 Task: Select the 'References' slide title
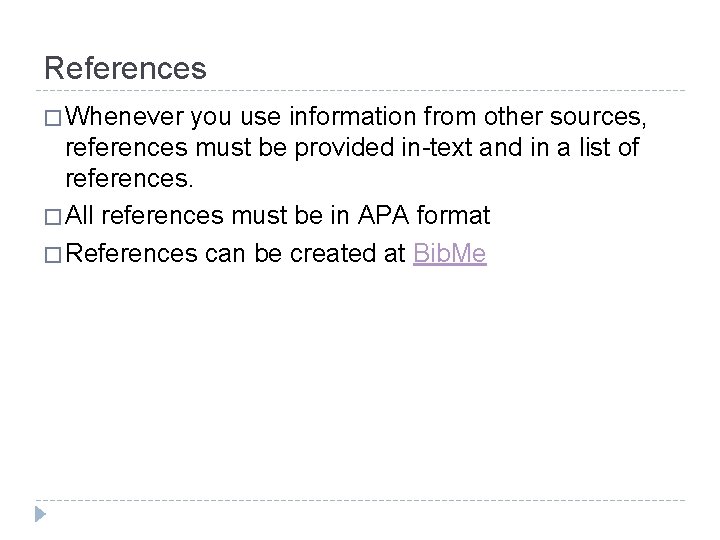click(x=125, y=68)
